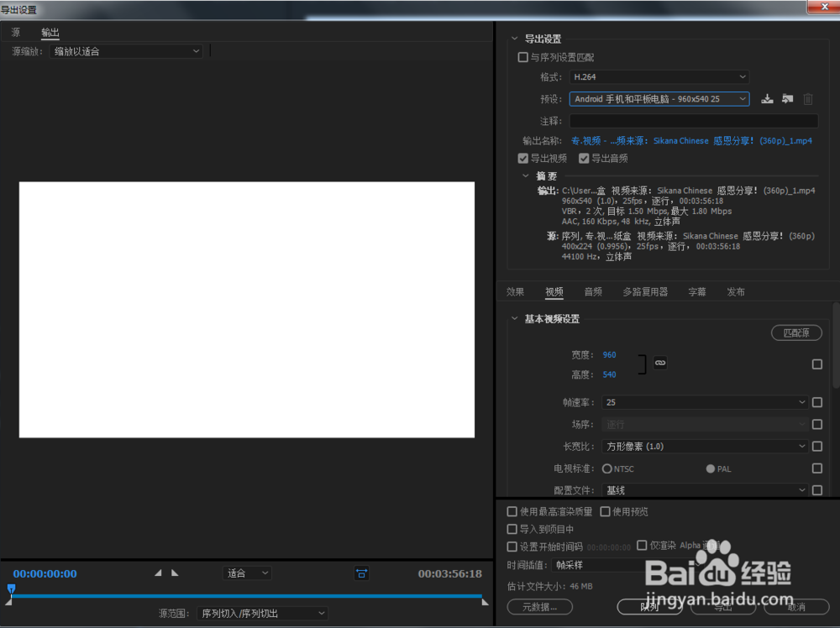
Task: Toggle the aspect ratio correction icon
Action: point(361,573)
